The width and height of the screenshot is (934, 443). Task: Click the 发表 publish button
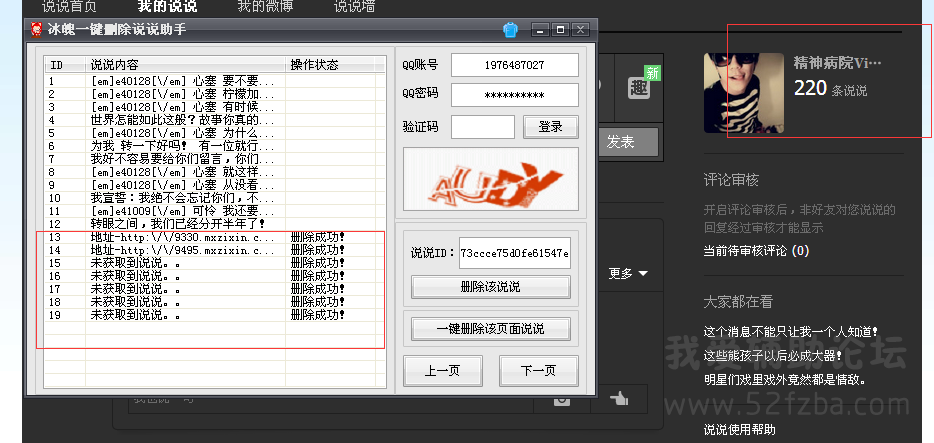coord(629,142)
